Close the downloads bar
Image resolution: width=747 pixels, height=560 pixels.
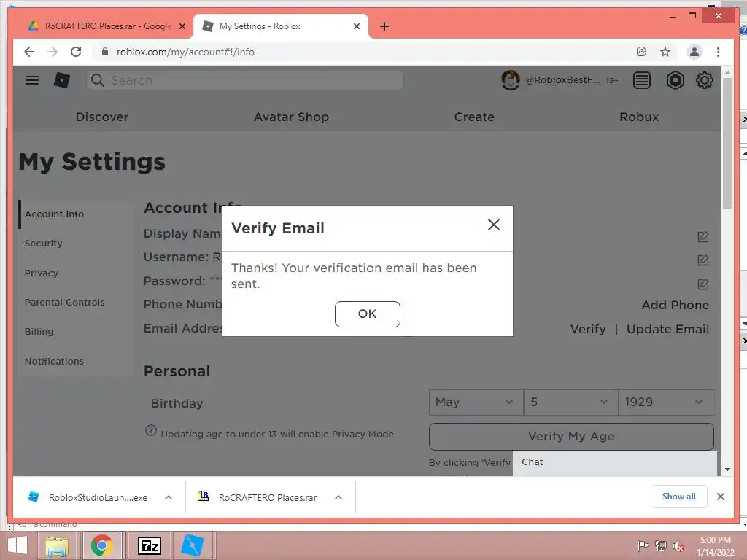coord(721,497)
